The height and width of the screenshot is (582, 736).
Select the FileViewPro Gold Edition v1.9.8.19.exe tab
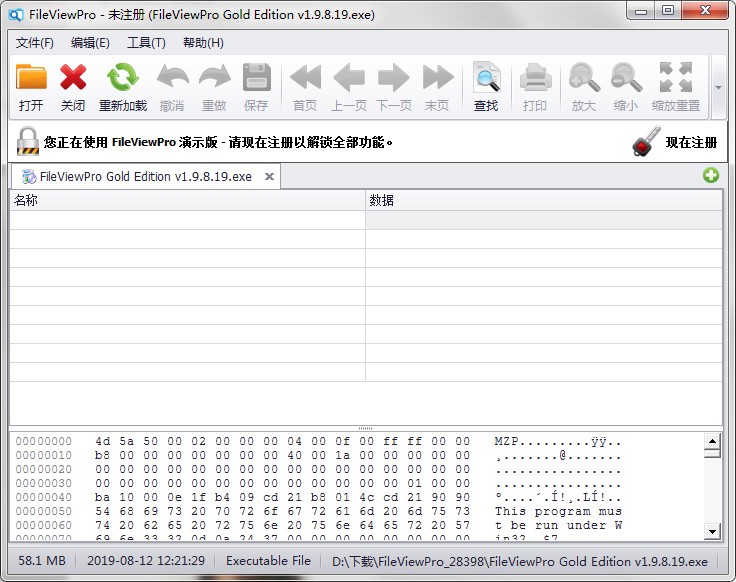click(146, 176)
